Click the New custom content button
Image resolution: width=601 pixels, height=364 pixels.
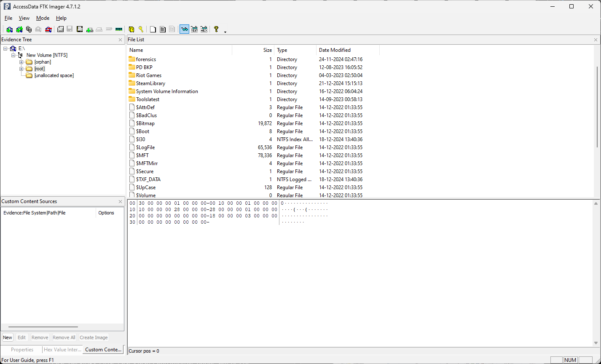[x=8, y=337]
